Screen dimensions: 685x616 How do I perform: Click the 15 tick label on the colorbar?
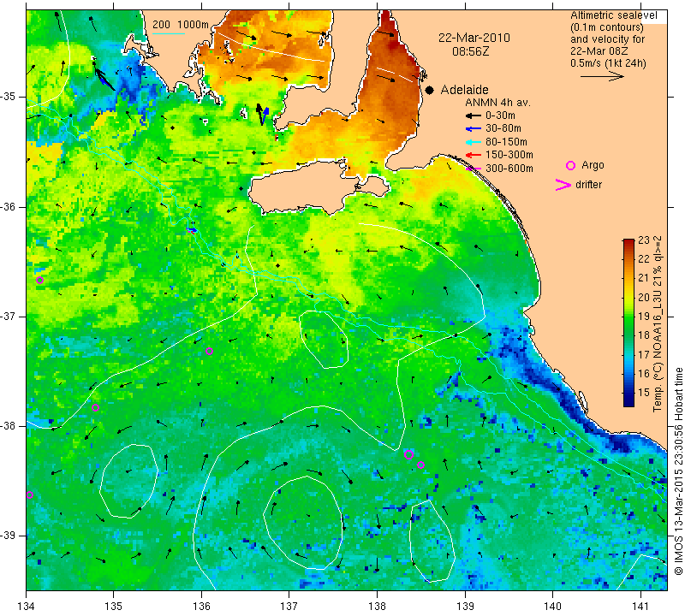pos(644,393)
